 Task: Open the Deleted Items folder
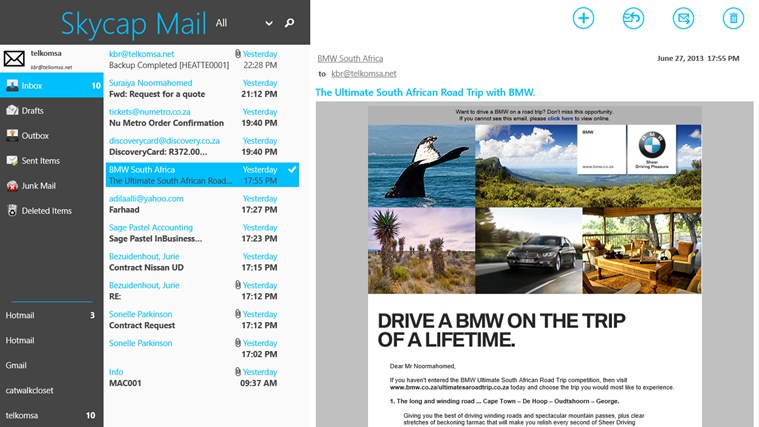click(46, 211)
